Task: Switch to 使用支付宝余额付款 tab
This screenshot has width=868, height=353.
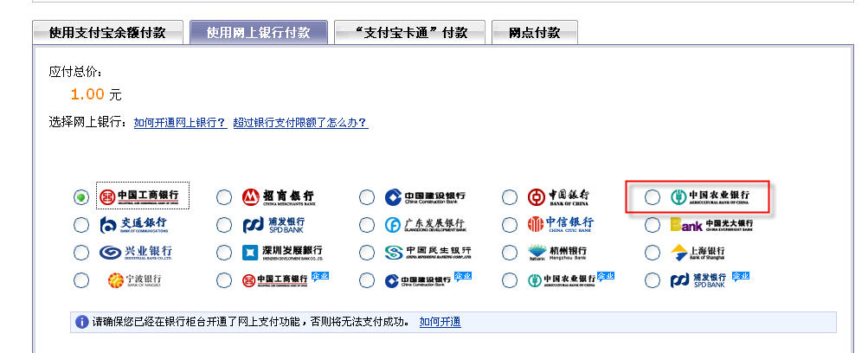Action: click(107, 32)
